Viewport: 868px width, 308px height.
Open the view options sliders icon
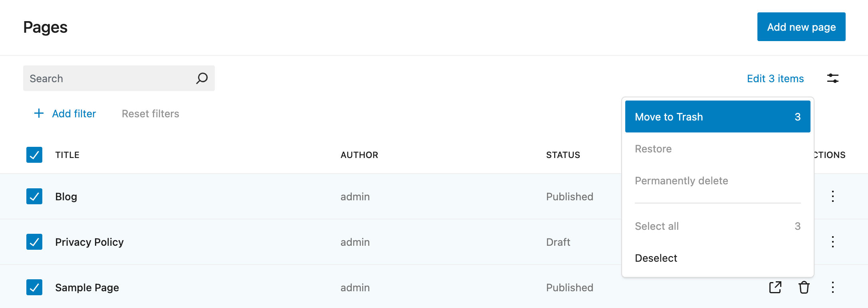(x=832, y=78)
